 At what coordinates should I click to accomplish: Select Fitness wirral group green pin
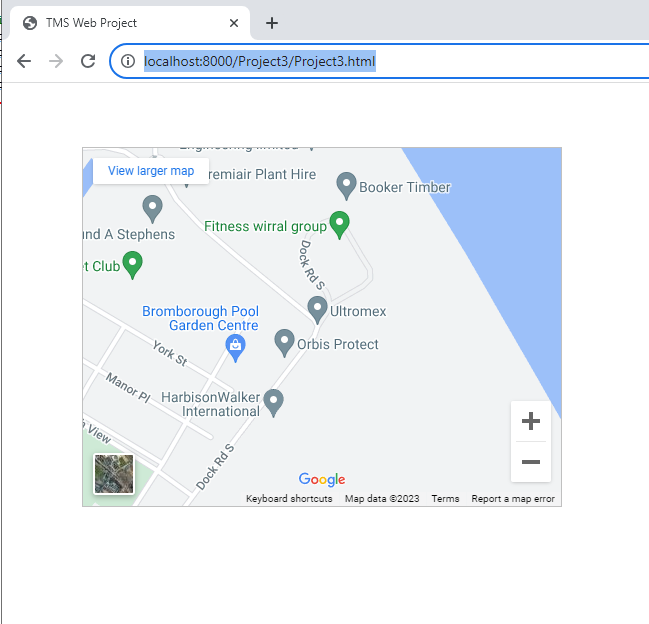339,225
